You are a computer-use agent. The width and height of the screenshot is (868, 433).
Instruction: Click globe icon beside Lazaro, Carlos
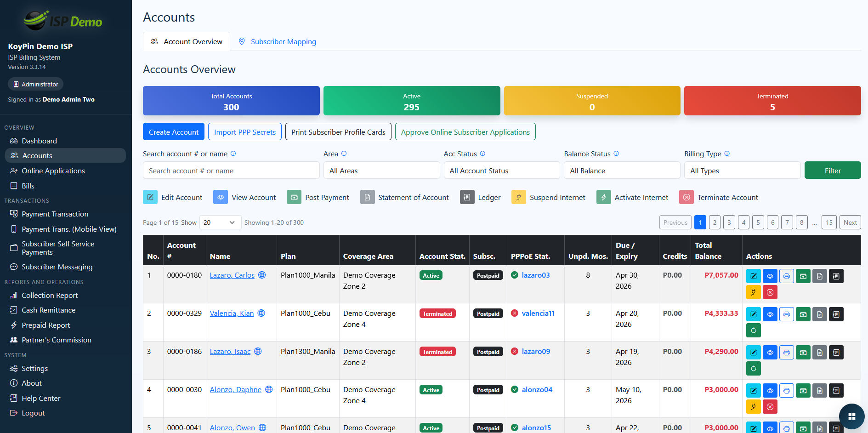262,275
